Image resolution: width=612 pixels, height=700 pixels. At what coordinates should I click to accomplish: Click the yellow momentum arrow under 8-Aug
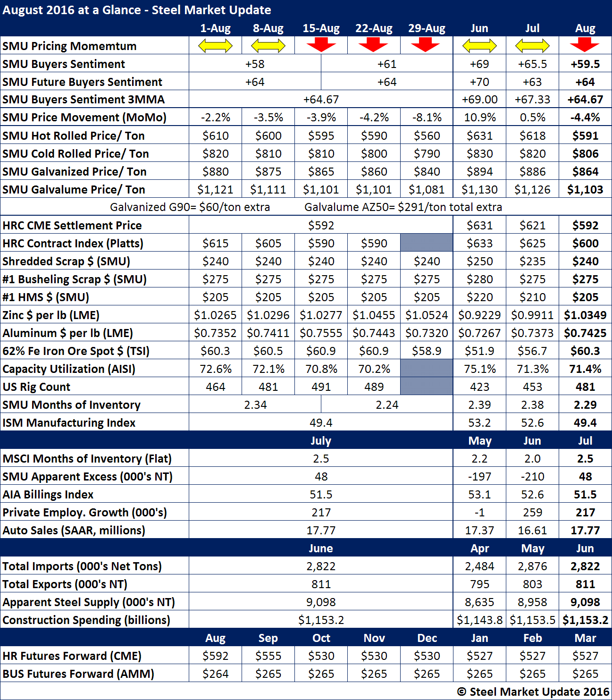tap(268, 46)
